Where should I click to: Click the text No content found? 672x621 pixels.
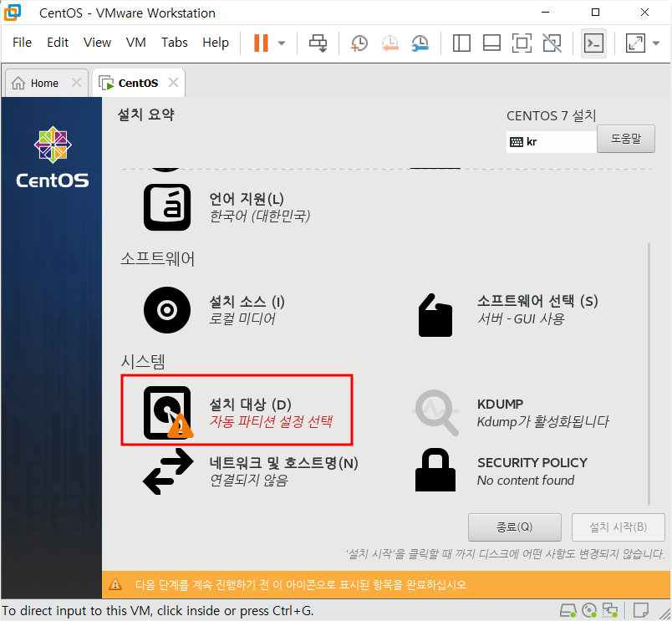[x=526, y=480]
